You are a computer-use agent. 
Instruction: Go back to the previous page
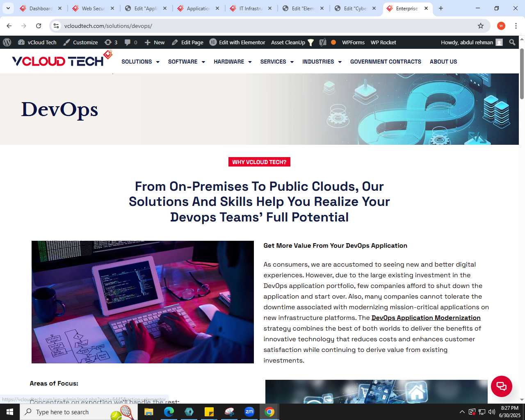click(9, 26)
